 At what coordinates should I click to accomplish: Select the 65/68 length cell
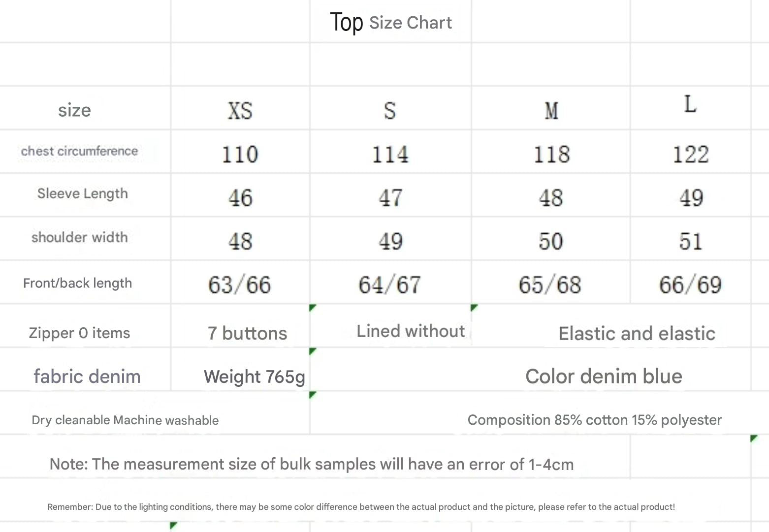pyautogui.click(x=550, y=285)
